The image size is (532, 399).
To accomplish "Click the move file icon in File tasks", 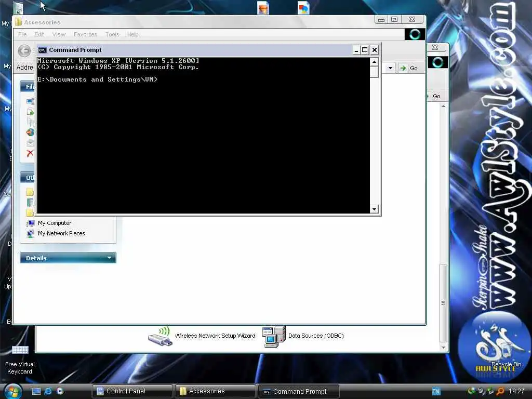I will [x=30, y=111].
